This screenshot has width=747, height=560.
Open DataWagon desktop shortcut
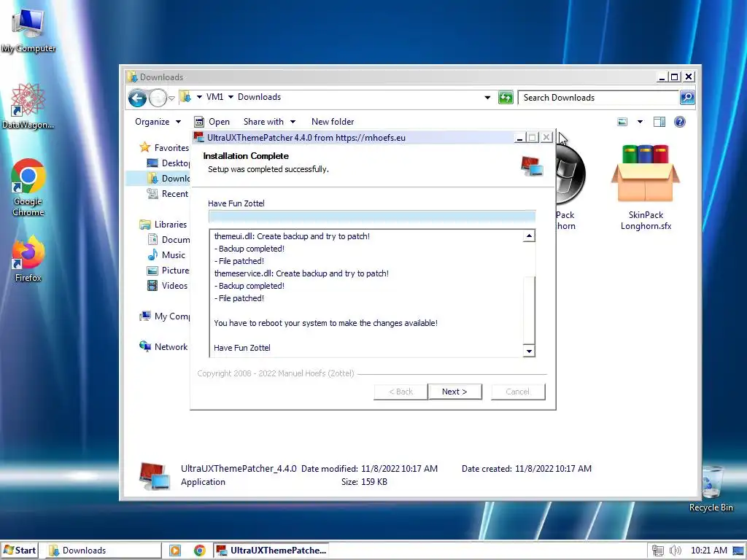pyautogui.click(x=28, y=106)
